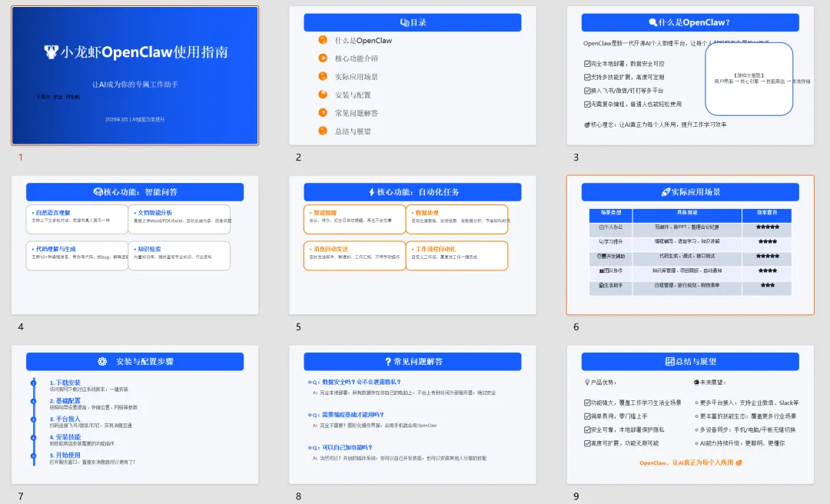Viewport: 830px width, 504px height.
Task: Select the slide 5 自动化任务 thumbnail
Action: [413, 245]
